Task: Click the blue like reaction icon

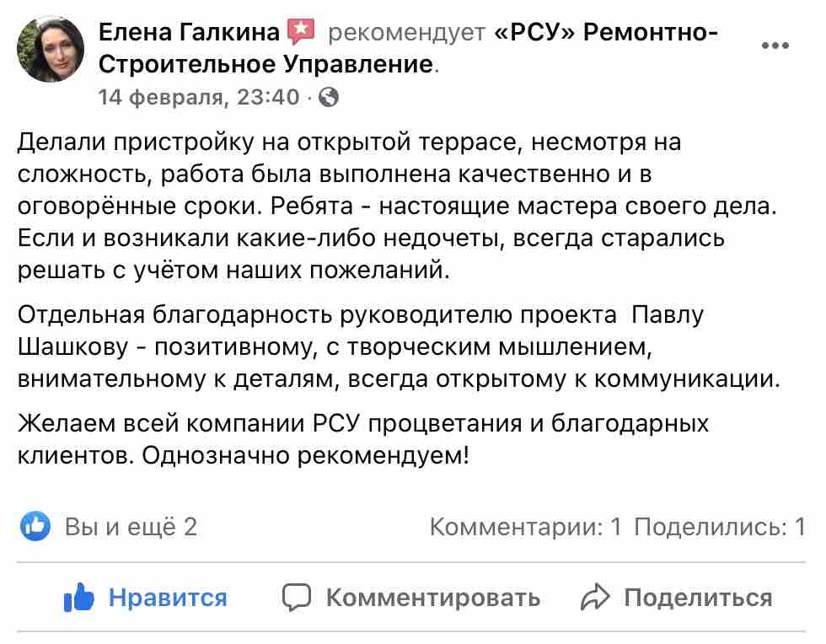Action: coord(35,526)
